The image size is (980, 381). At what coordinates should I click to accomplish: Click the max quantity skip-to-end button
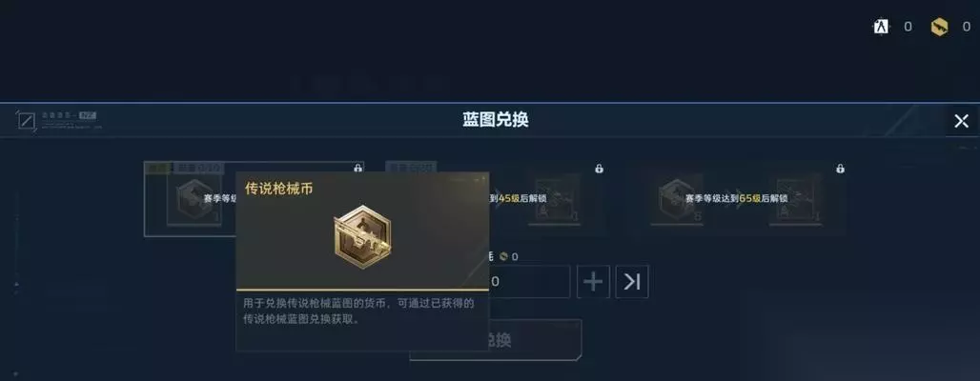pos(632,282)
